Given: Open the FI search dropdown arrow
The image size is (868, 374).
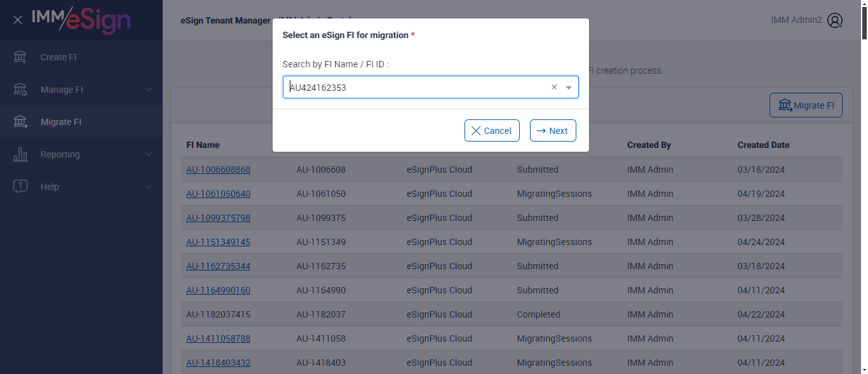Looking at the screenshot, I should tap(569, 88).
